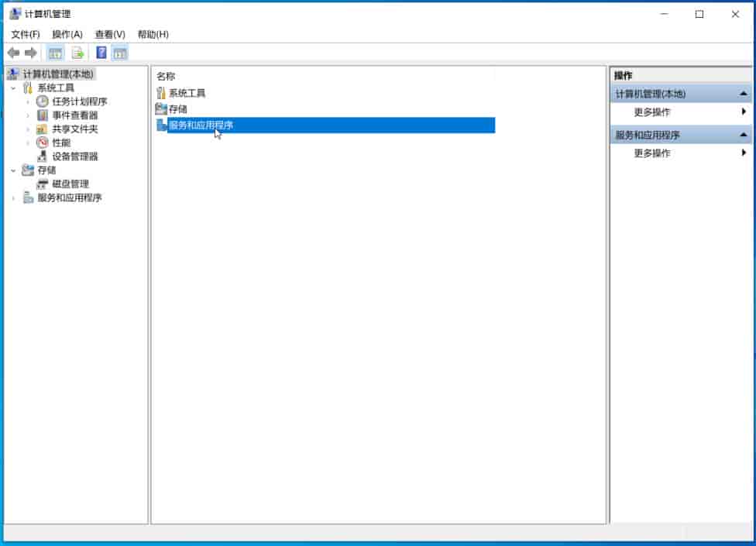
Task: Open the help toolbar icon
Action: click(101, 53)
